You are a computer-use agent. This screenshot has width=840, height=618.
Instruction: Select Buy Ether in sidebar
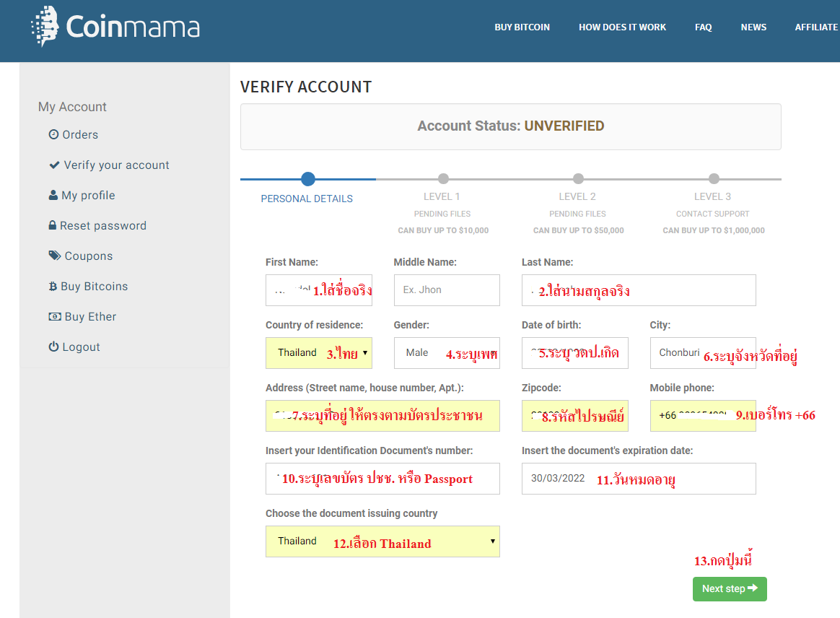(x=90, y=317)
